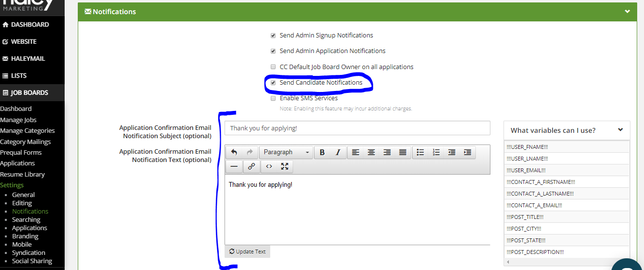
Task: Open Applications under Job Boards
Action: pyautogui.click(x=17, y=163)
